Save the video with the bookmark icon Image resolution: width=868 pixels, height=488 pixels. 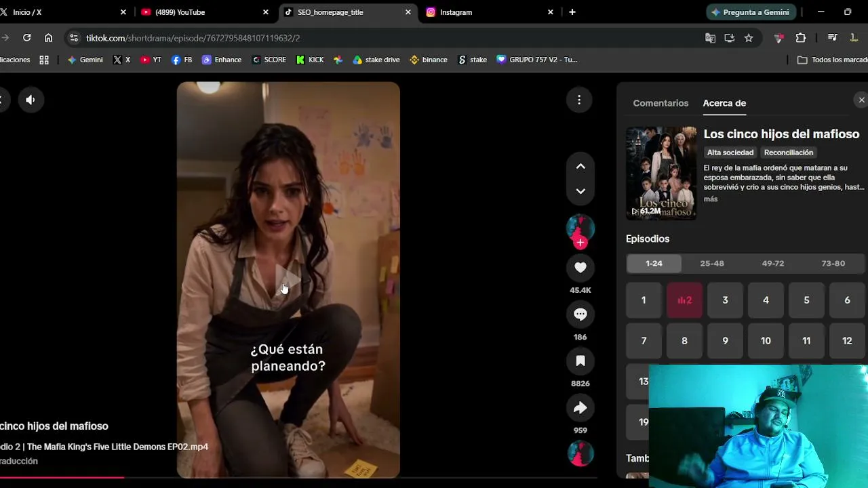[580, 361]
